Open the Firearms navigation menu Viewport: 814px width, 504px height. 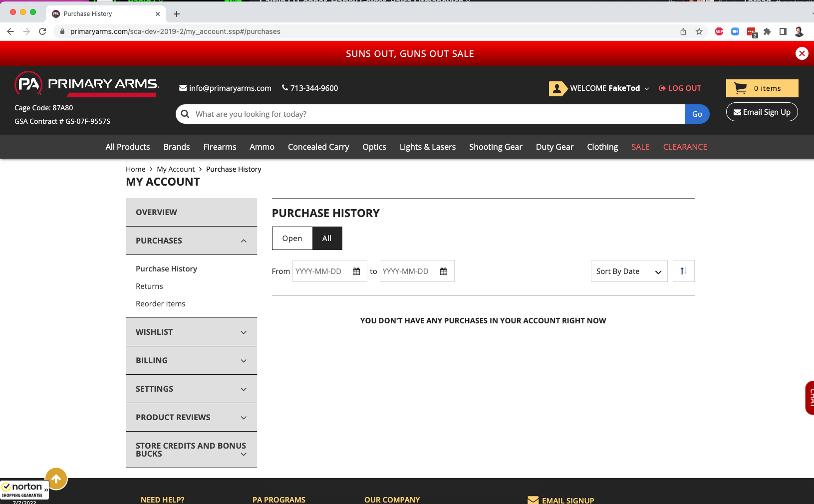pyautogui.click(x=220, y=147)
